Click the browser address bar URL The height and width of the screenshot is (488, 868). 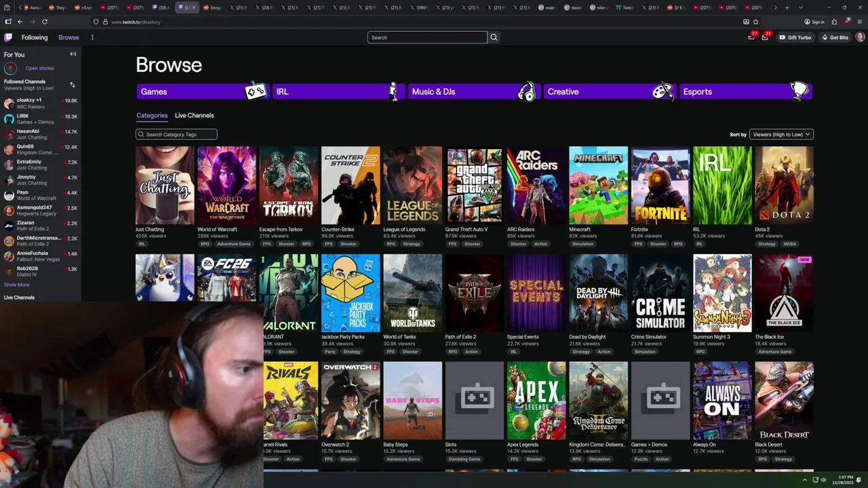pos(136,22)
